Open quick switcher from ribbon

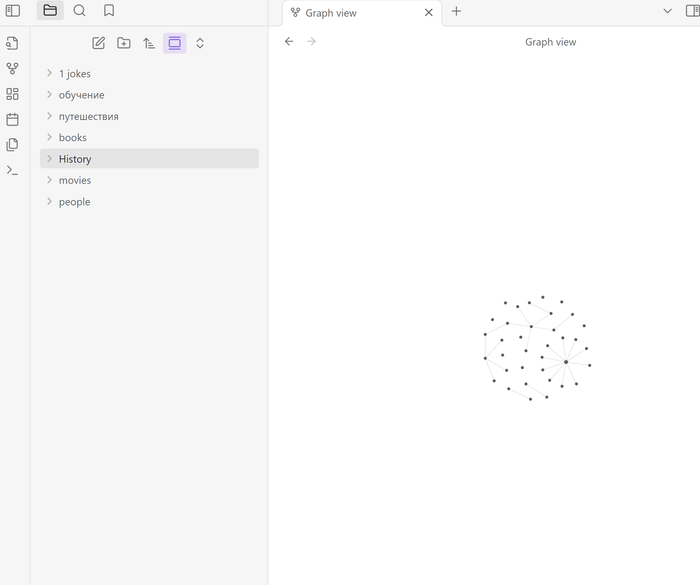point(12,43)
